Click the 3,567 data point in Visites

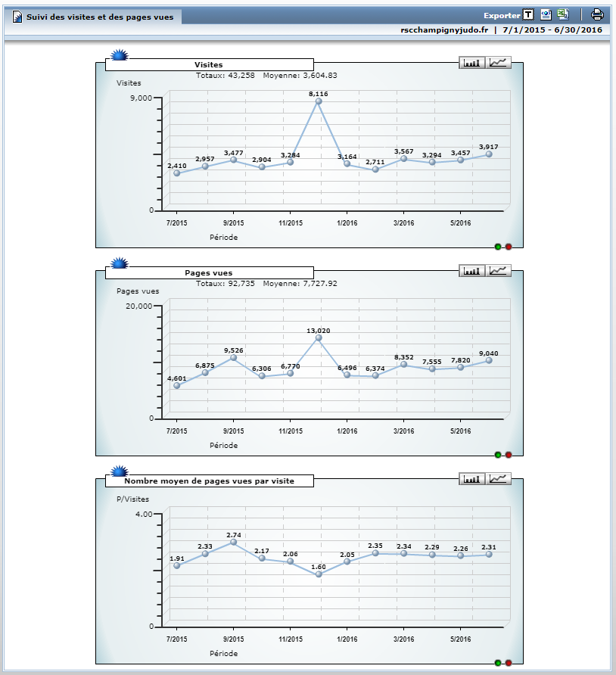(x=404, y=159)
